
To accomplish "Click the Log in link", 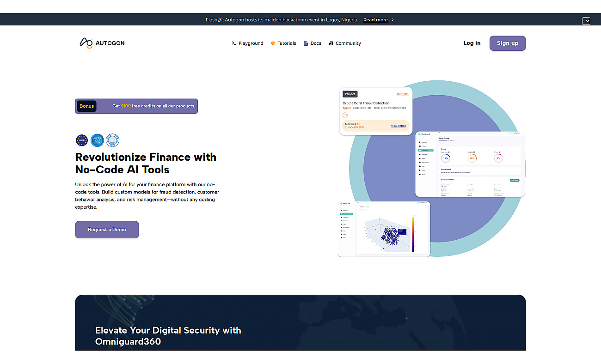I will pos(472,43).
